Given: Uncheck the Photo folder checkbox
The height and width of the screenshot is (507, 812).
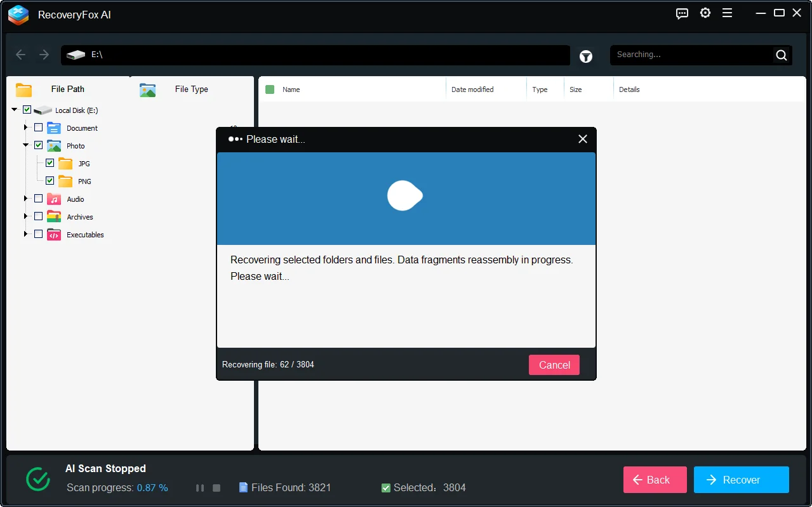Looking at the screenshot, I should click(x=37, y=145).
